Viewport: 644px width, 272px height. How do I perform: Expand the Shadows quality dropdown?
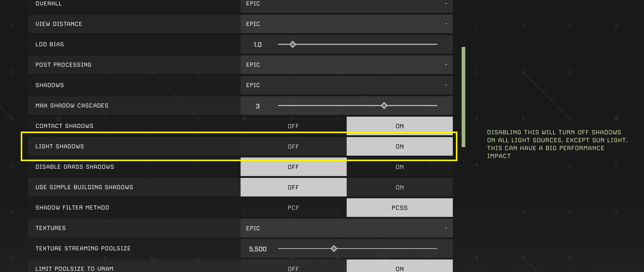(346, 85)
